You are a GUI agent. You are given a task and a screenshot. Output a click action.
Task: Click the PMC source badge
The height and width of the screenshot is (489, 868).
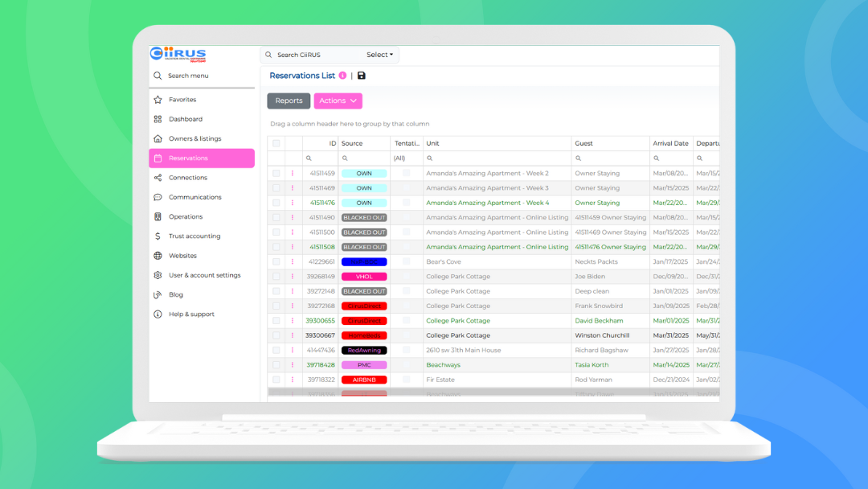pos(364,365)
